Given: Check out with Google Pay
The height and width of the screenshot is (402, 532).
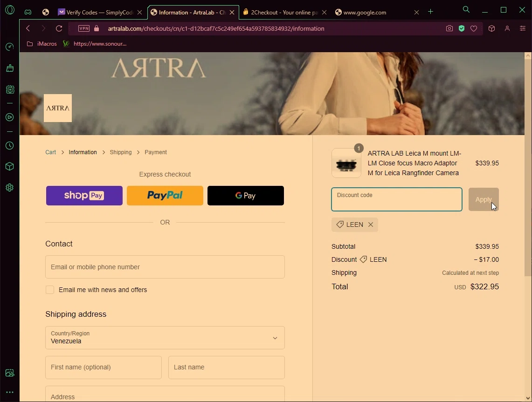Looking at the screenshot, I should coord(246,196).
